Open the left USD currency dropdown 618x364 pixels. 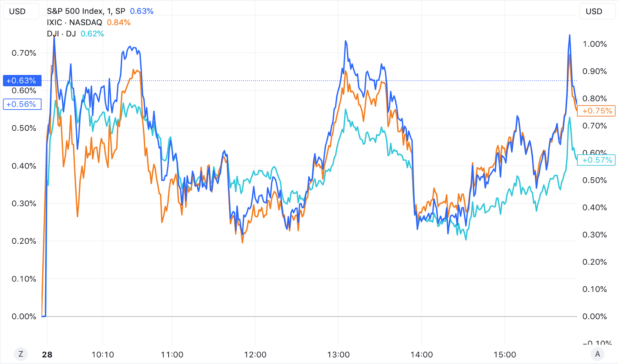[x=21, y=11]
